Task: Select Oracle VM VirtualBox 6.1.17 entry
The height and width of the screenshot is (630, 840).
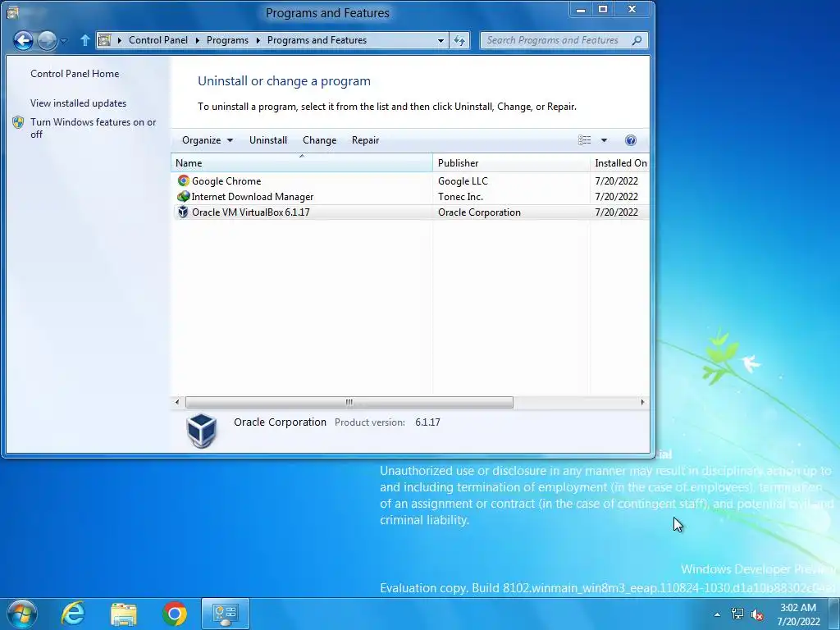Action: (410, 212)
